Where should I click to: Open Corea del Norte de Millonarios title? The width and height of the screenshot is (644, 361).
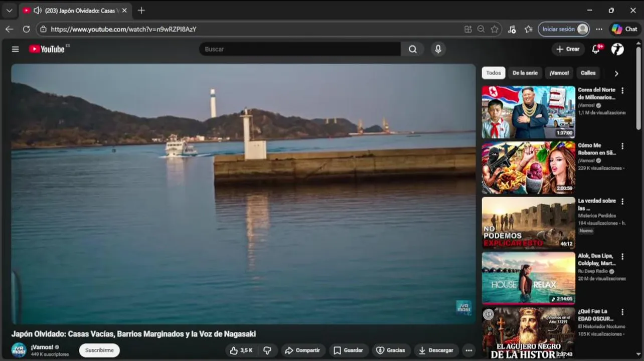pos(596,94)
